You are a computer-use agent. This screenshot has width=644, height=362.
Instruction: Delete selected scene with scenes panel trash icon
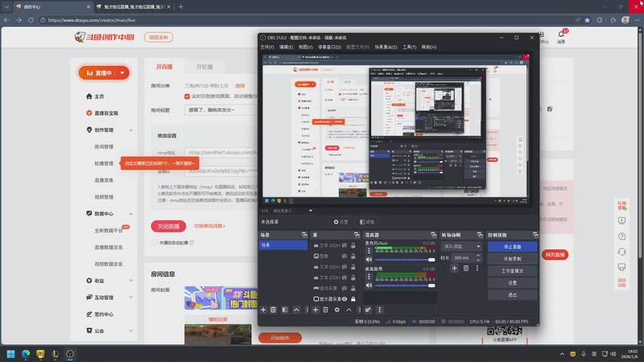coord(273,310)
